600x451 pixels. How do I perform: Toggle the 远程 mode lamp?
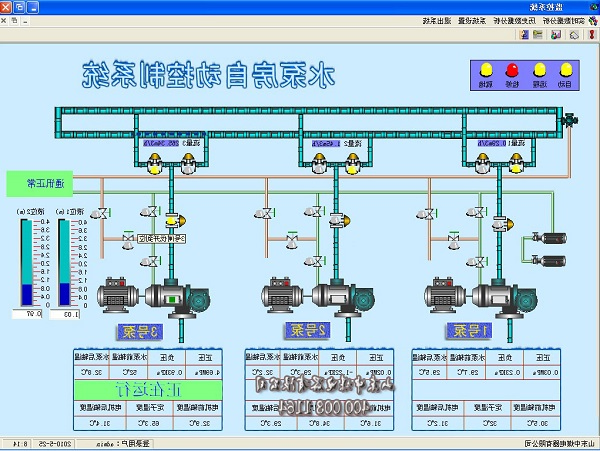click(540, 70)
